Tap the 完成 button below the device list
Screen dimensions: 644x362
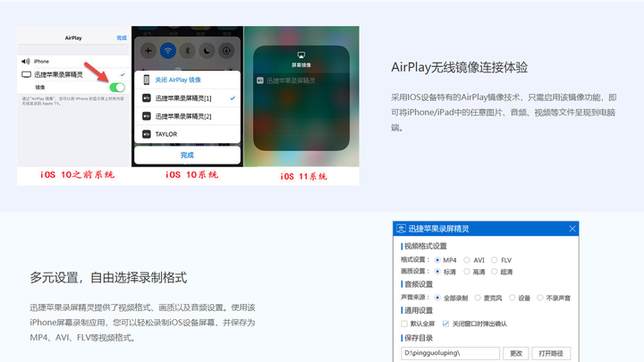tap(187, 156)
